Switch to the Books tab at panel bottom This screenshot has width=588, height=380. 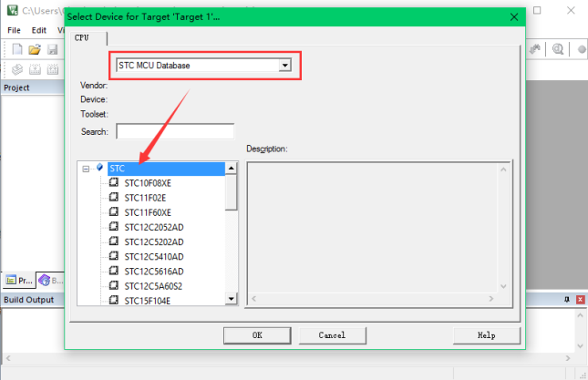51,280
